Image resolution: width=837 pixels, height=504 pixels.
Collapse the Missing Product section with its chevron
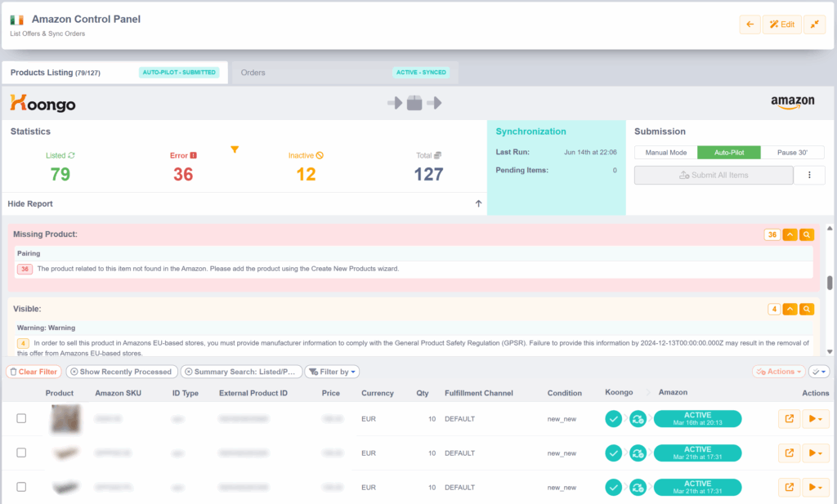point(790,234)
